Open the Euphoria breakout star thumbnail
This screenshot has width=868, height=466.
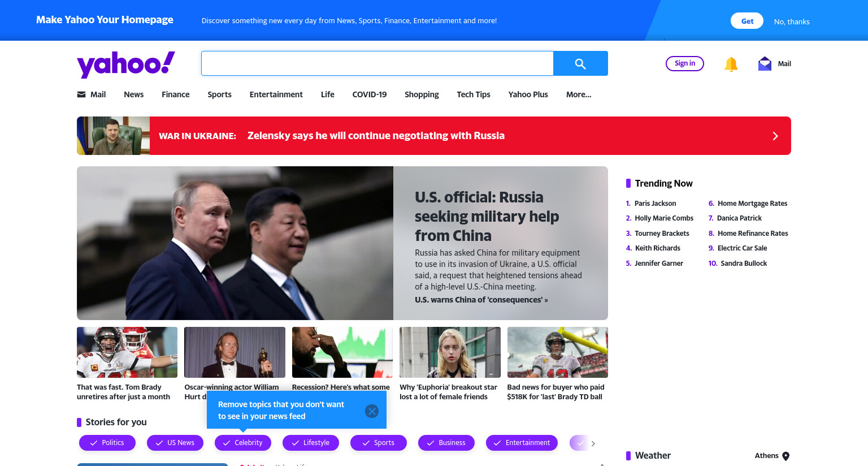pyautogui.click(x=450, y=352)
